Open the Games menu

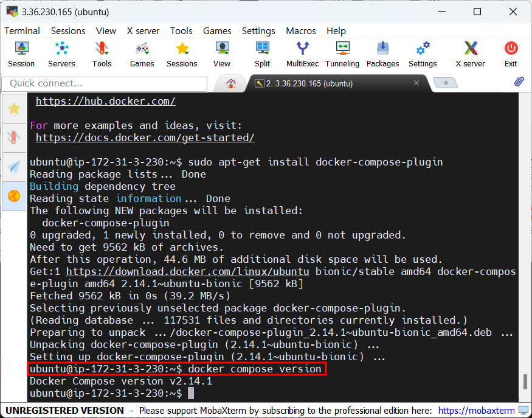click(x=217, y=31)
